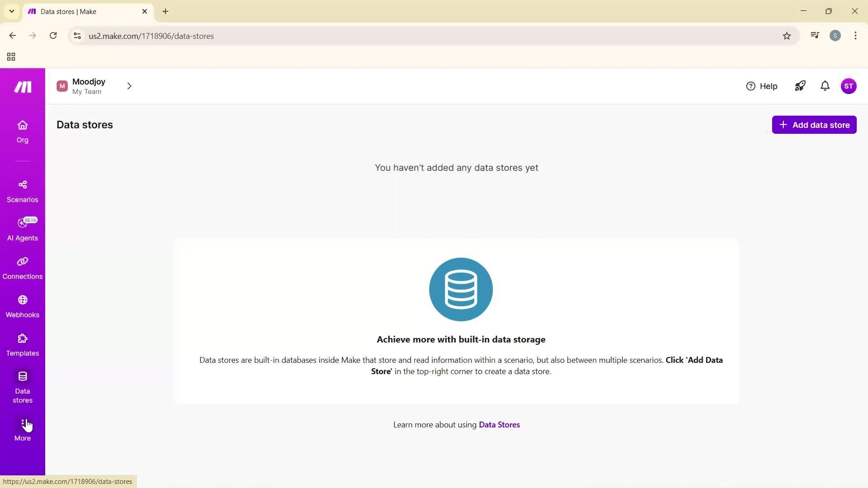The height and width of the screenshot is (488, 868).
Task: Select AI Agents from the sidebar
Action: click(x=22, y=230)
